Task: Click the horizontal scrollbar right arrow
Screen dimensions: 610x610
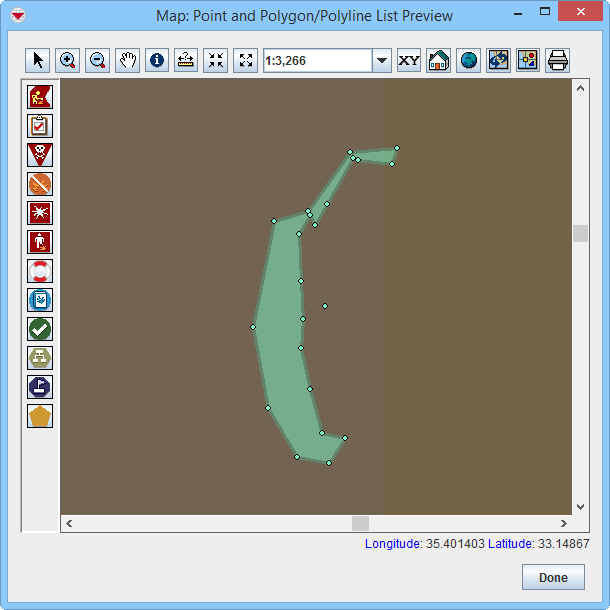Action: pos(563,523)
